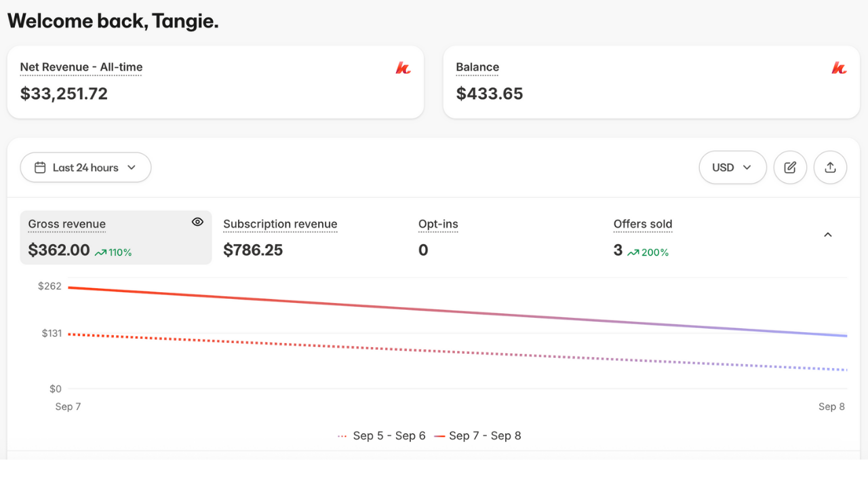This screenshot has height=488, width=868.
Task: Click the export upload icon button
Action: 830,167
